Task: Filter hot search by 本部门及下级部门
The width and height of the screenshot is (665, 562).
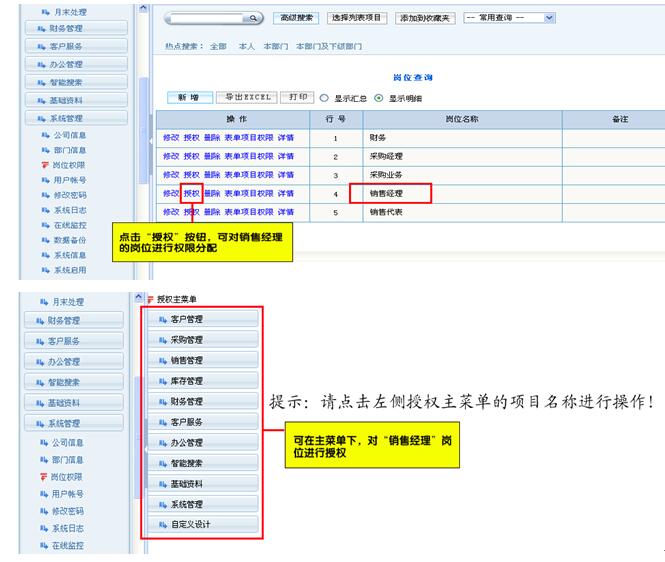Action: click(322, 46)
